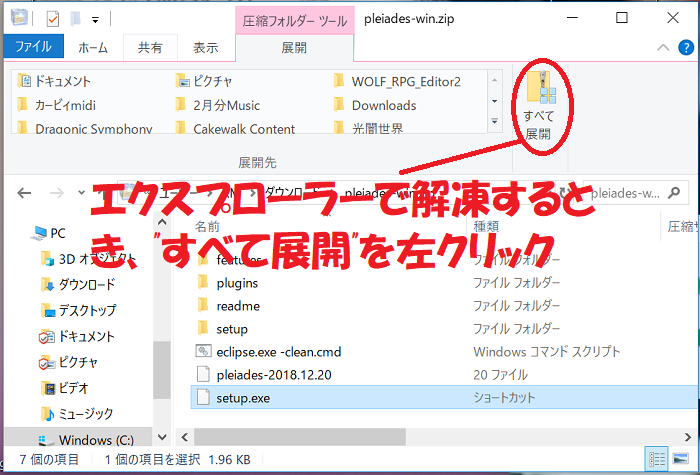The image size is (700, 475).
Task: Open the ファイル menu tab
Action: 33,46
